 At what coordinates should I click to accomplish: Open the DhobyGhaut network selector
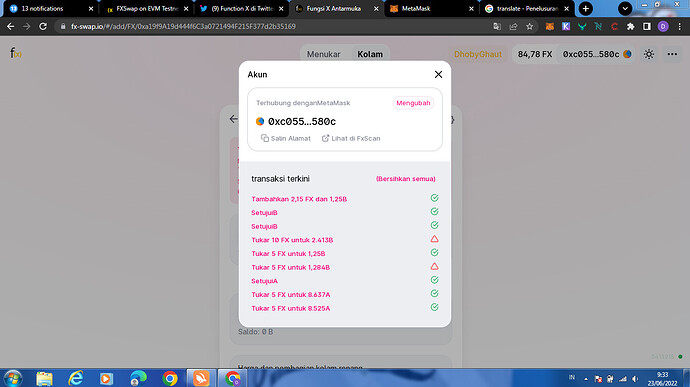(x=478, y=54)
